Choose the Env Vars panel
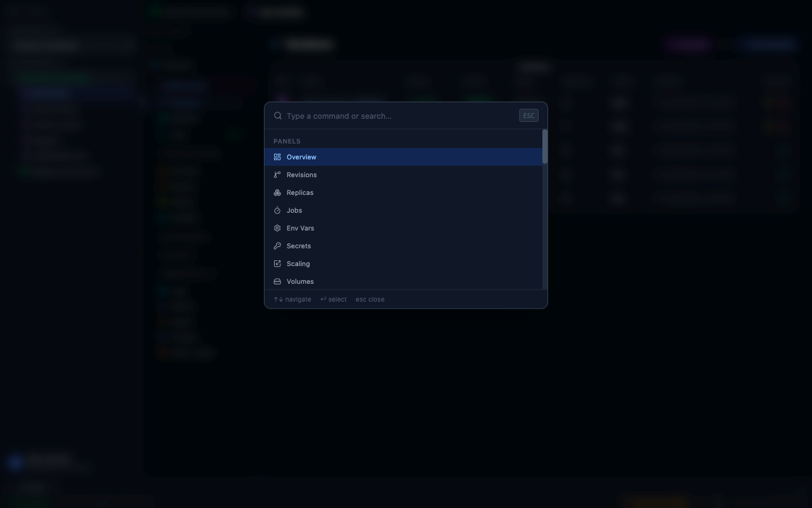The image size is (812, 508). pyautogui.click(x=300, y=227)
